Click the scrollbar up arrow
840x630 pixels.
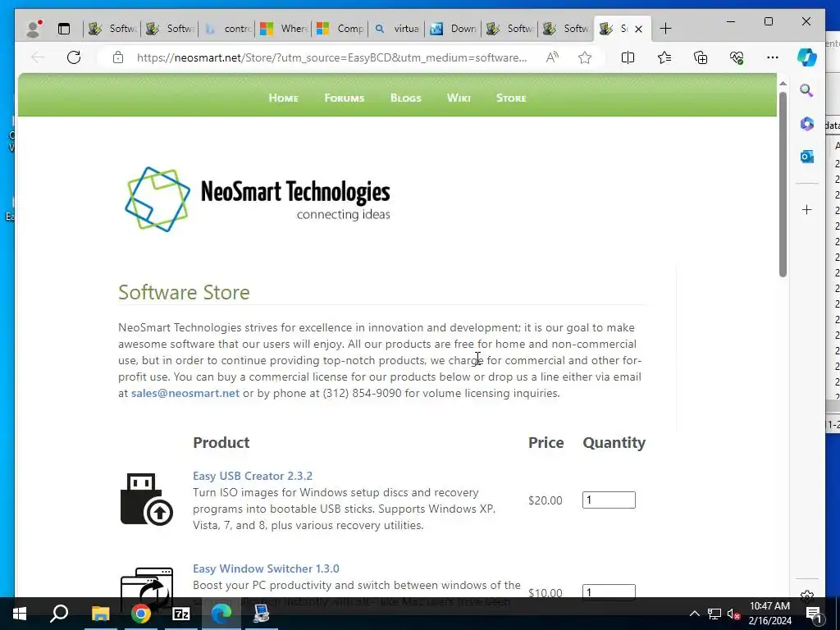tap(783, 84)
